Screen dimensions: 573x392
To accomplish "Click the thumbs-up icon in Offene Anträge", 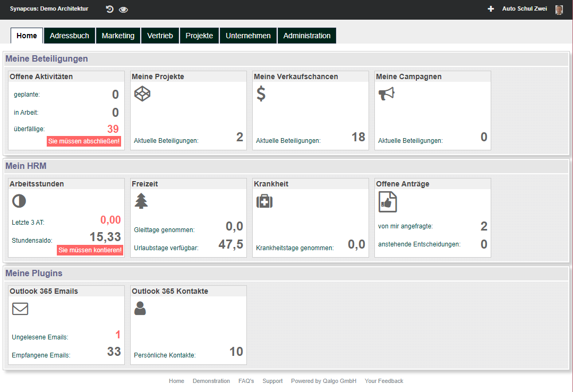I will 387,201.
